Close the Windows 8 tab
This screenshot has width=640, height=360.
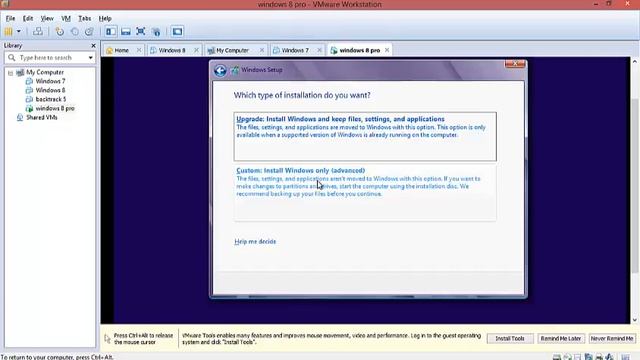(196, 50)
